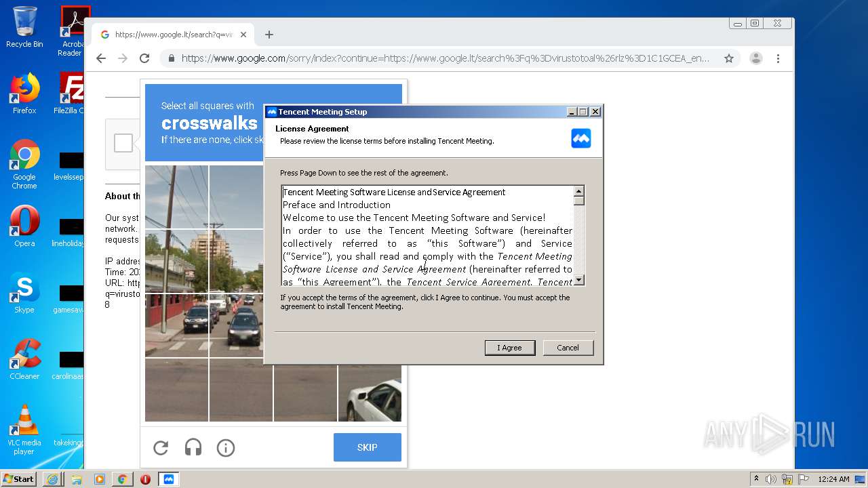Select captcha tile with white car
The image size is (868, 488).
tap(370, 390)
